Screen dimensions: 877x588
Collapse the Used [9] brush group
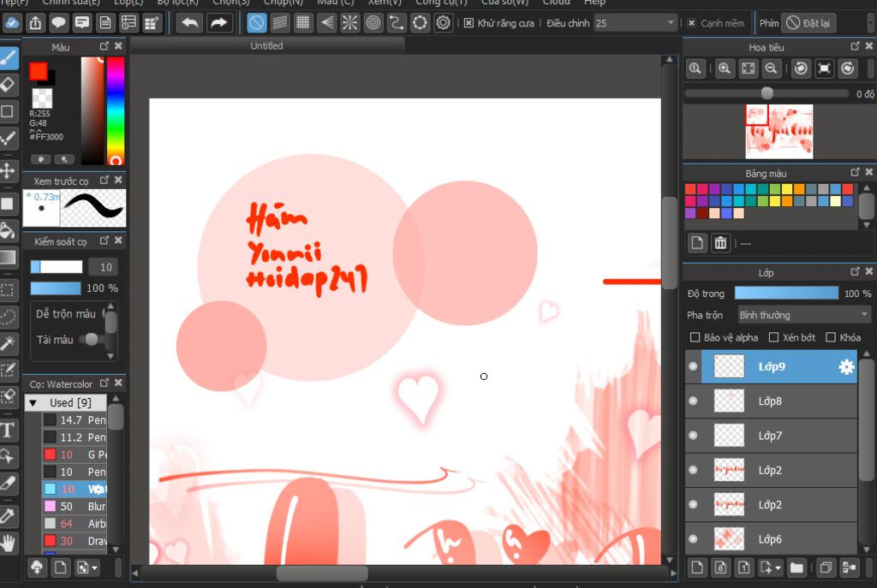(x=33, y=402)
